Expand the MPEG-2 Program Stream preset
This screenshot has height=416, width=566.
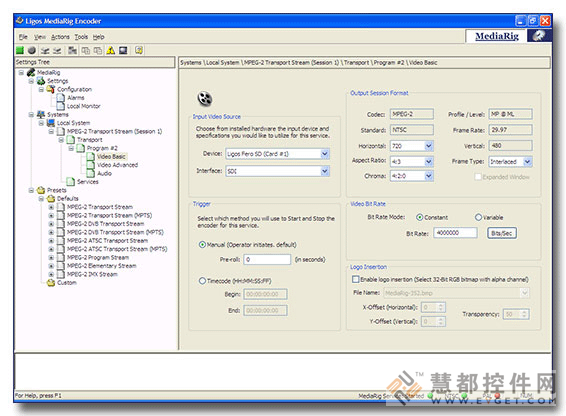51,257
